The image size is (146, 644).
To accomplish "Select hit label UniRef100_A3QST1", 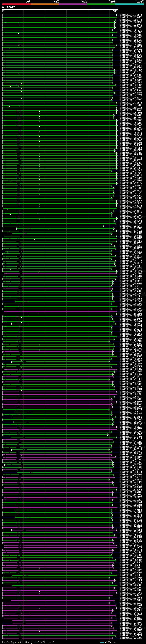I will (x=131, y=268).
